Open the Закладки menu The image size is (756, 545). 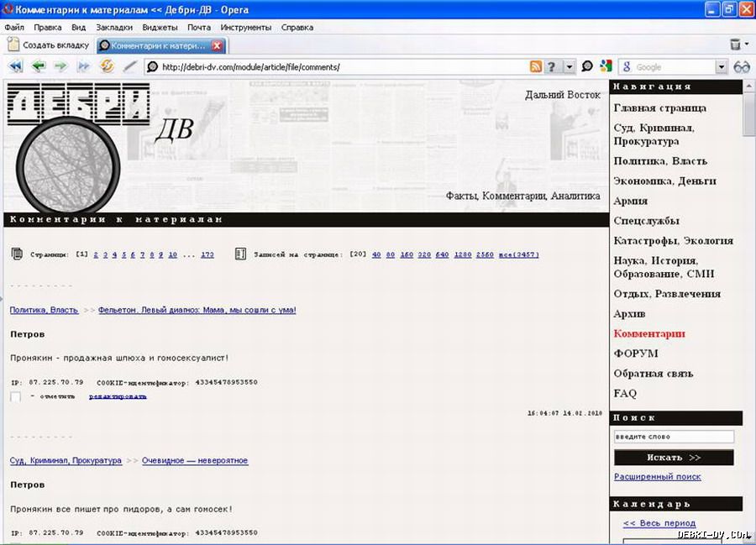pos(114,27)
